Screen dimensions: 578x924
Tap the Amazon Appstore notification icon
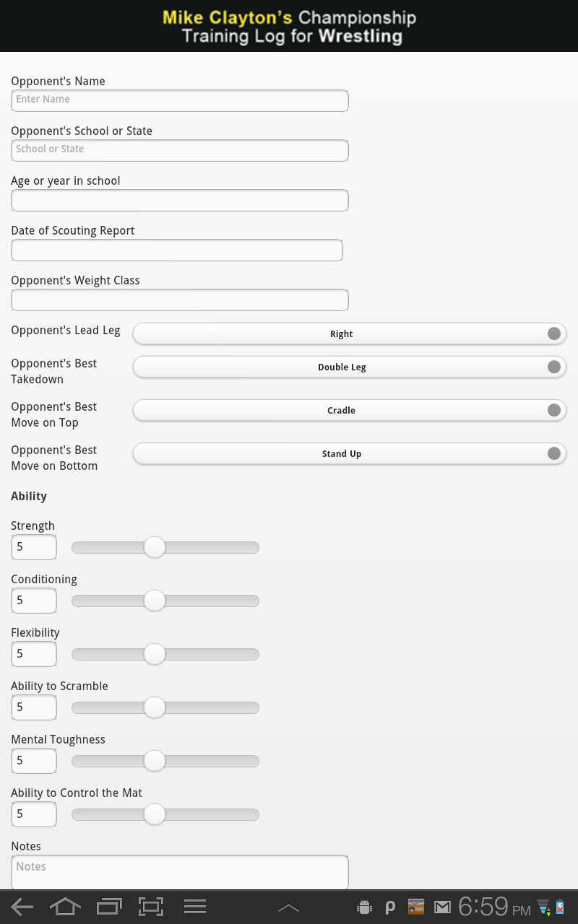tap(416, 907)
